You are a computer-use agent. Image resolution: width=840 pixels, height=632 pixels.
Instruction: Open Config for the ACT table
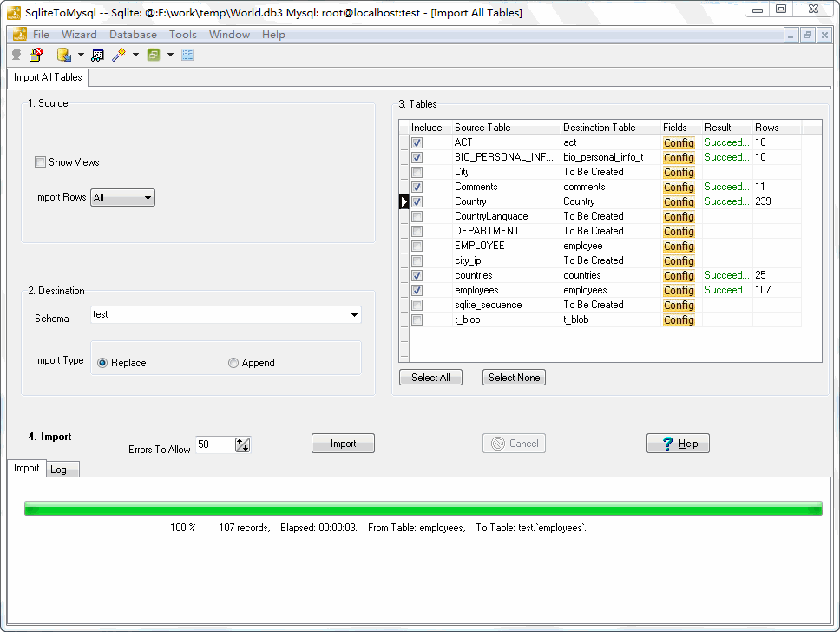(x=679, y=142)
